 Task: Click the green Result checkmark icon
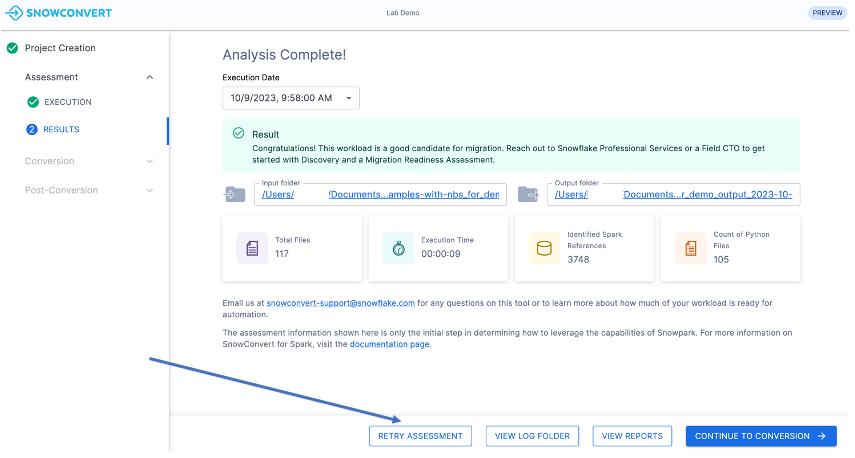point(238,133)
